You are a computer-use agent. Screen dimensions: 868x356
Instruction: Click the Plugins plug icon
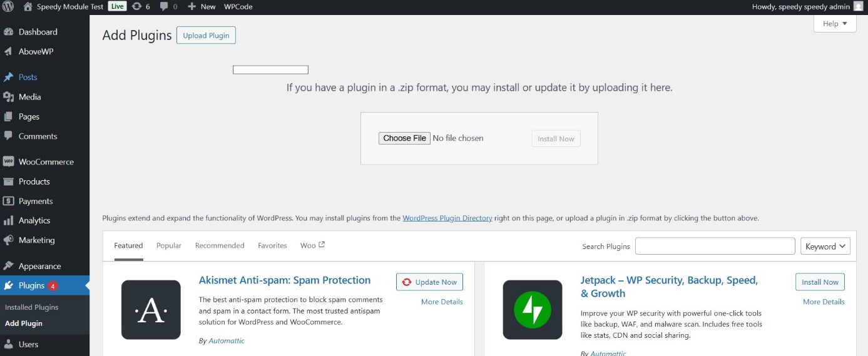pyautogui.click(x=8, y=285)
